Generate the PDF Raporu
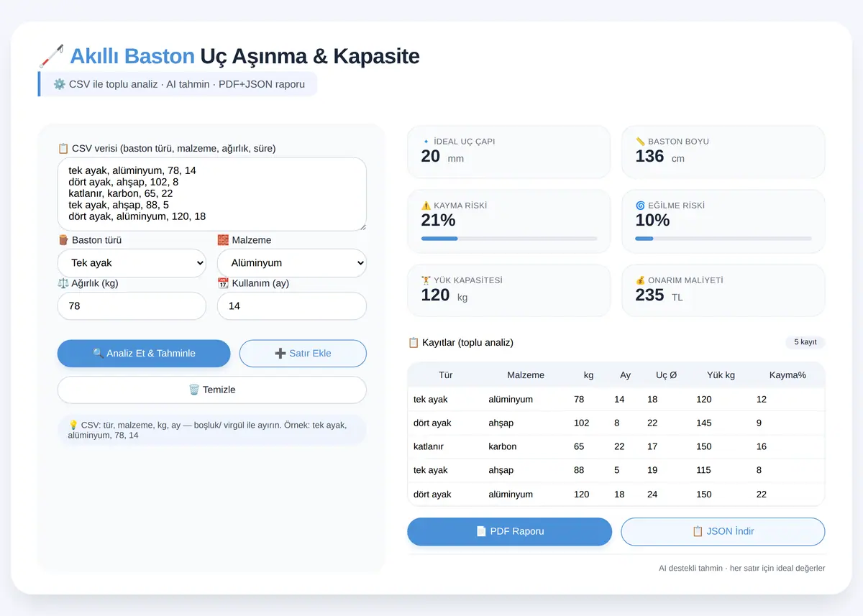The height and width of the screenshot is (616, 863). [x=510, y=531]
